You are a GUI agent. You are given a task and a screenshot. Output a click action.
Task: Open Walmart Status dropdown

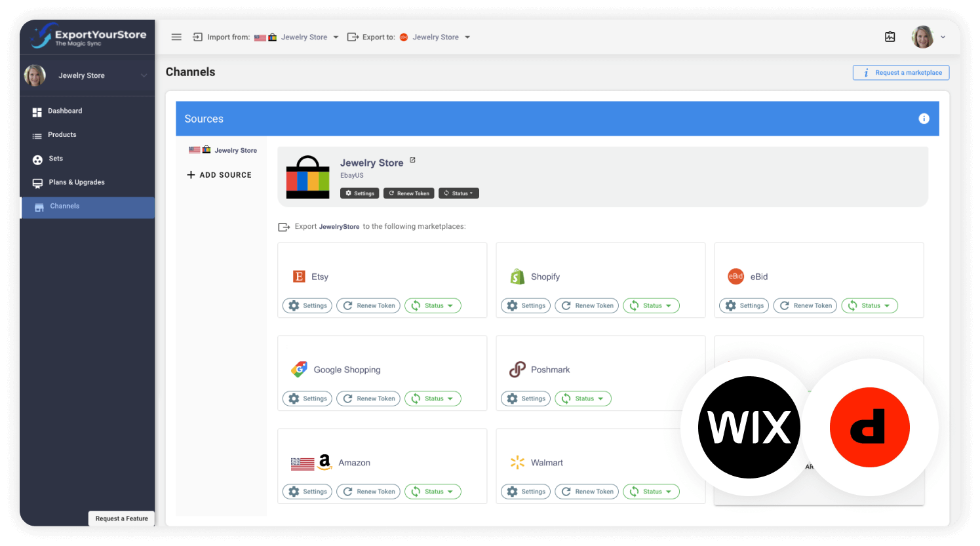(x=651, y=492)
